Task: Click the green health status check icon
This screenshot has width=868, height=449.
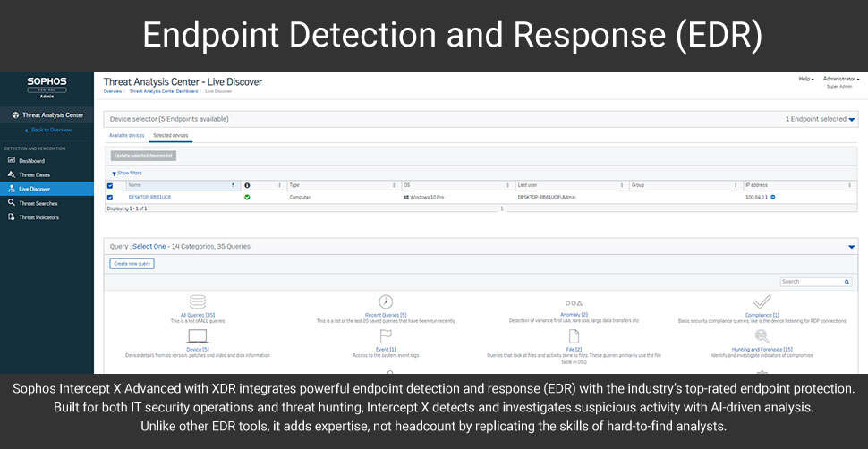Action: (x=247, y=197)
